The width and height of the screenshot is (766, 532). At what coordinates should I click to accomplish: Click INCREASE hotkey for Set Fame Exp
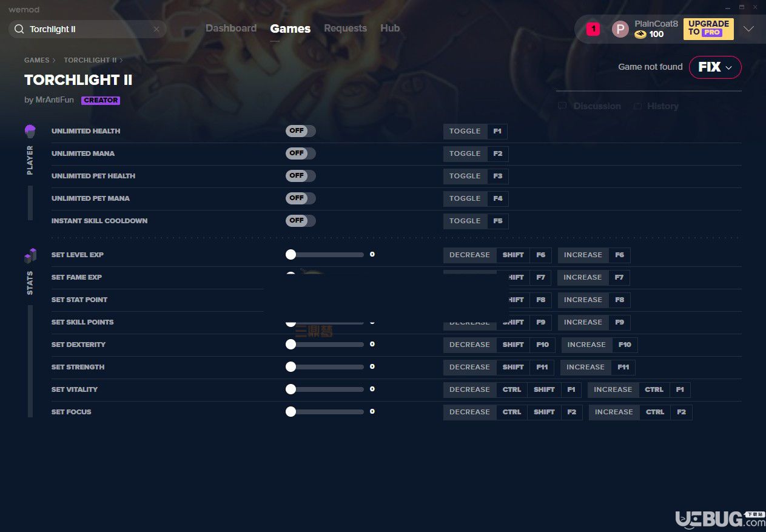pos(582,277)
